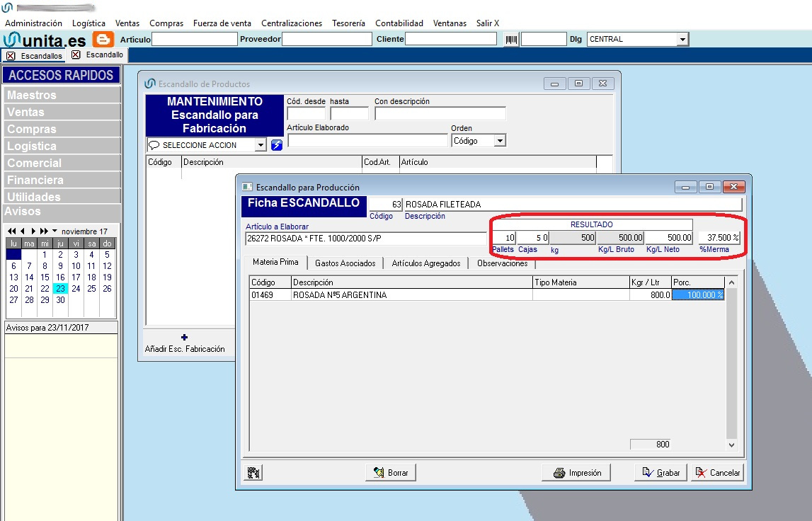
Task: Click the Kg/L Neto field showing 500.00
Action: point(668,238)
